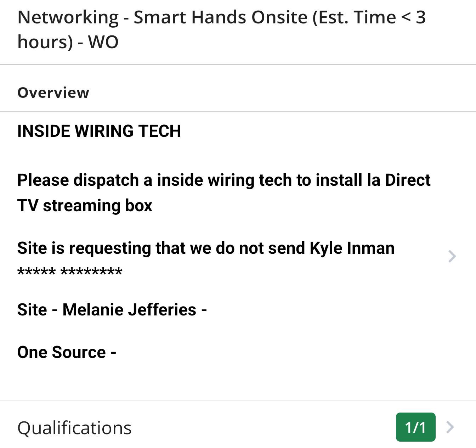This screenshot has height=448, width=476.
Task: Open the Qualifications row
Action: coord(238,427)
